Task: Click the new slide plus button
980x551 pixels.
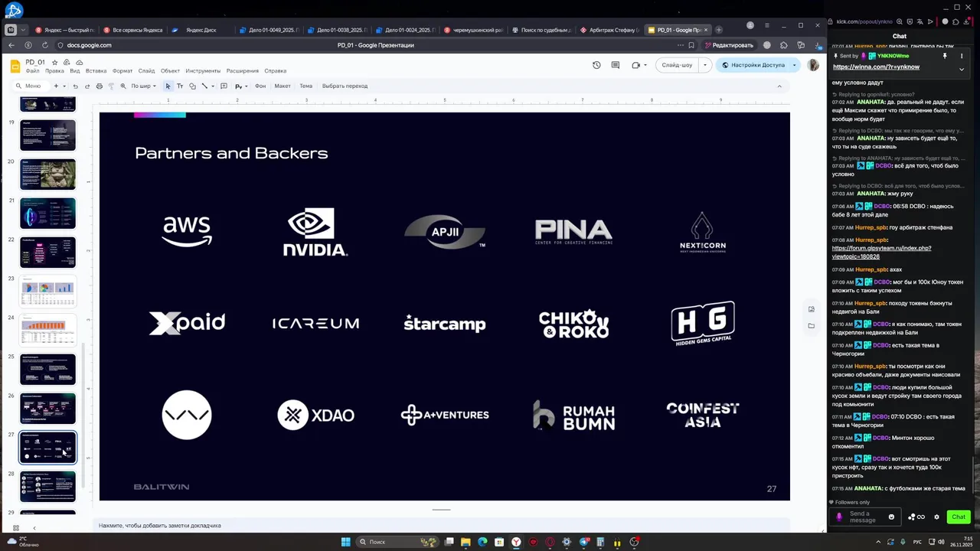Action: [55, 86]
